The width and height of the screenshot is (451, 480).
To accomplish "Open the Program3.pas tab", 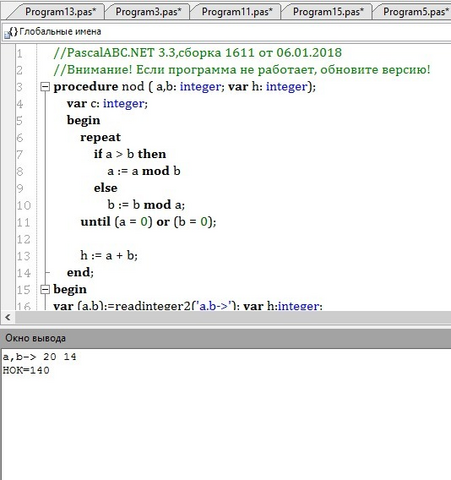I will 148,12.
